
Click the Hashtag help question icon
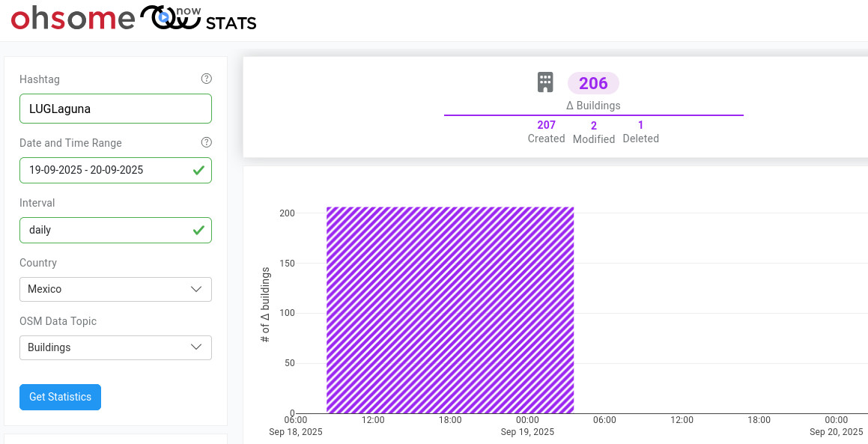207,79
